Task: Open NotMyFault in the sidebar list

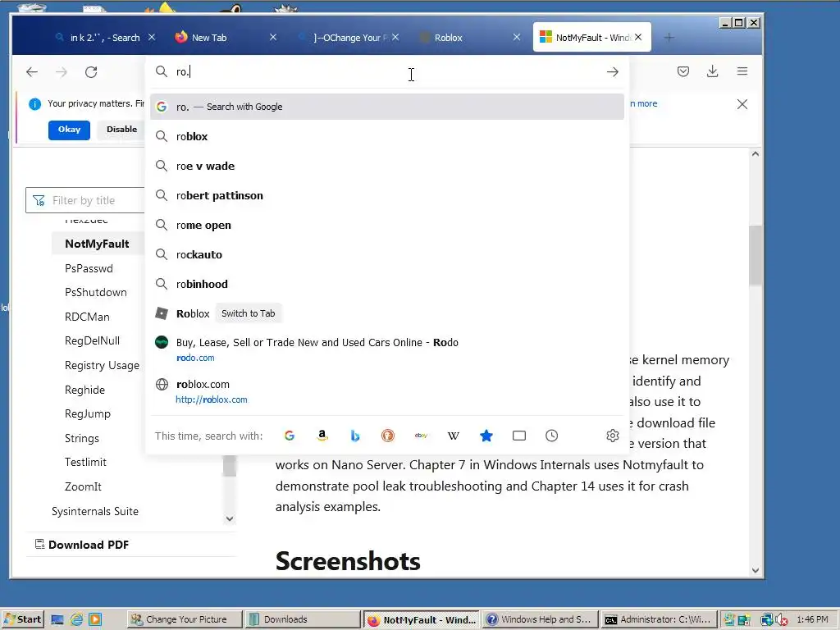Action: pyautogui.click(x=97, y=244)
